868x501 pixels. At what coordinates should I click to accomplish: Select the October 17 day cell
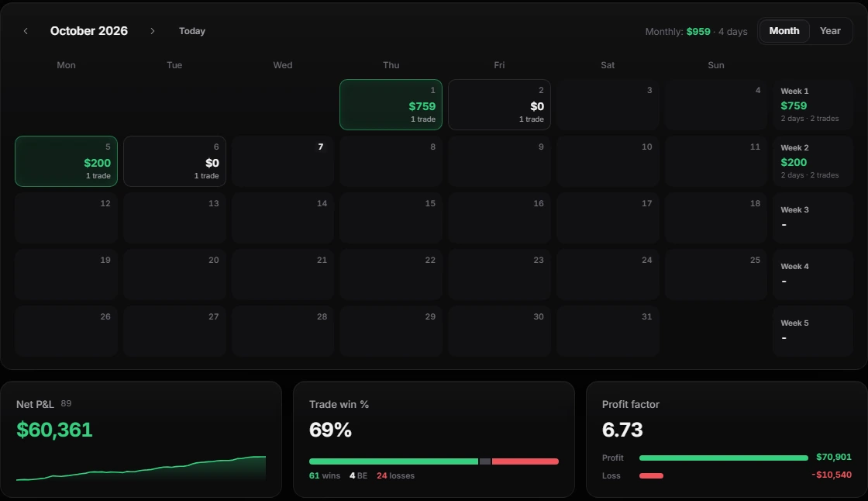[608, 218]
